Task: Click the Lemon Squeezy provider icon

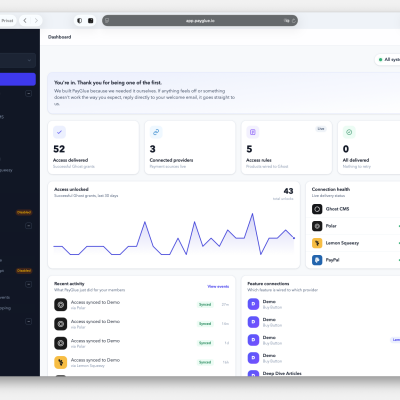Action: click(317, 243)
